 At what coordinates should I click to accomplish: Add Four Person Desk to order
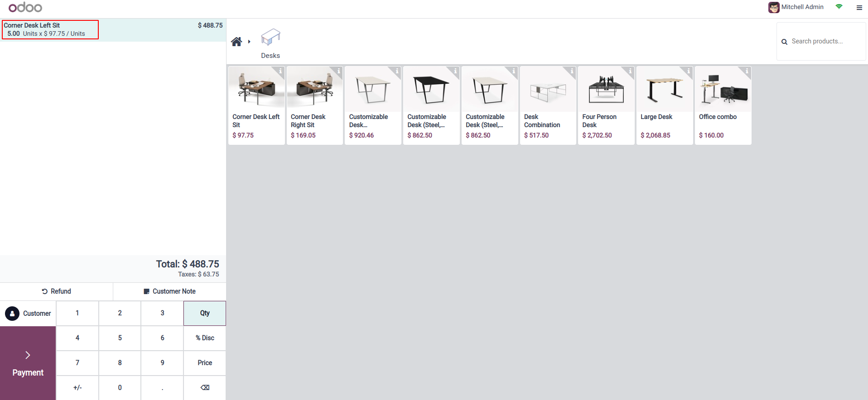point(606,105)
